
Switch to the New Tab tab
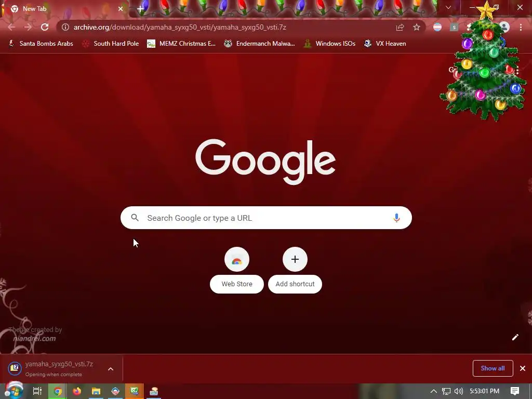(x=64, y=9)
